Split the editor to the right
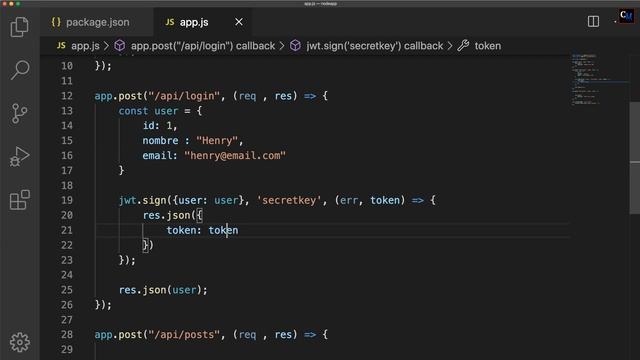640x360 pixels. pos(593,22)
